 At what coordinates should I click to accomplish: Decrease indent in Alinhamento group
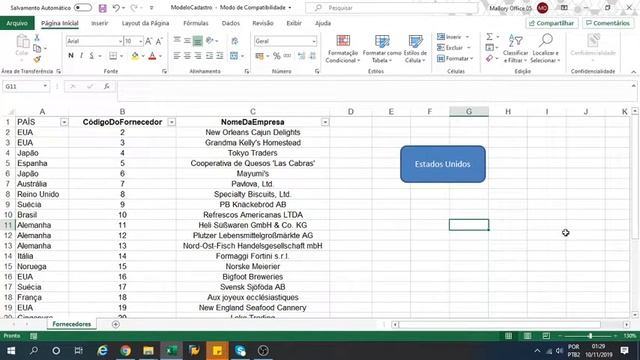tap(209, 56)
